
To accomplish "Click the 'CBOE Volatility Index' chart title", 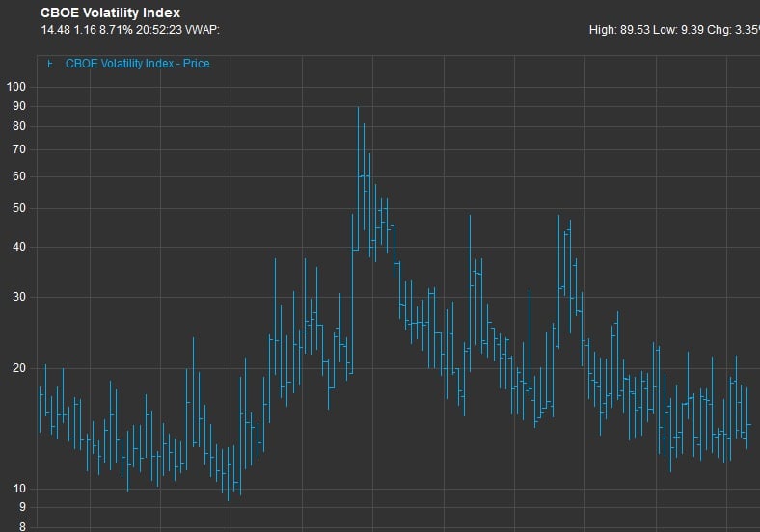I will pos(110,13).
